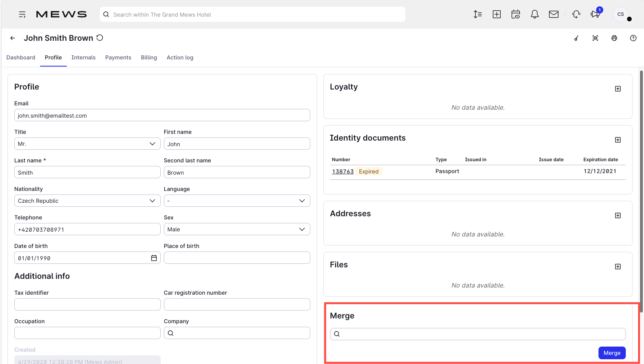
Task: Open the help question mark
Action: coord(633,38)
